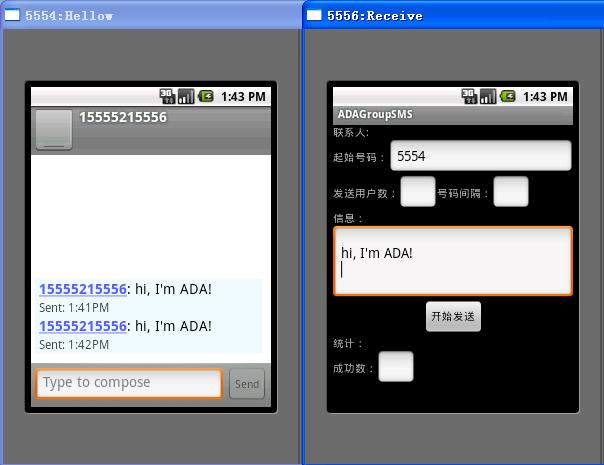
Task: Click the 号码间隔 input box
Action: click(x=511, y=191)
